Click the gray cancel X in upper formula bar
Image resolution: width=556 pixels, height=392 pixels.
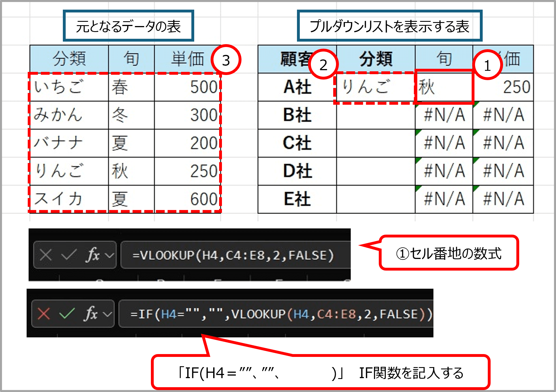coord(46,255)
